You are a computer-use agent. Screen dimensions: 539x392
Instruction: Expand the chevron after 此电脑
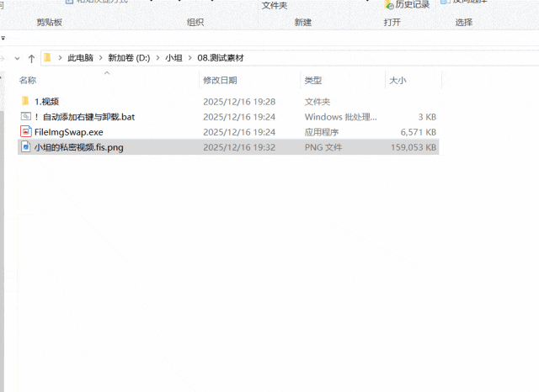[x=99, y=58]
